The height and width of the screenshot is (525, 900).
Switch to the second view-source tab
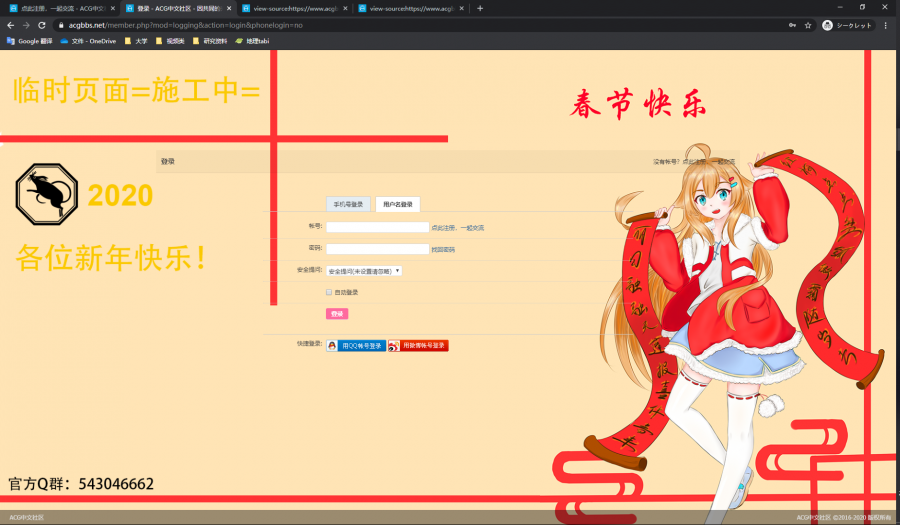pyautogui.click(x=410, y=8)
